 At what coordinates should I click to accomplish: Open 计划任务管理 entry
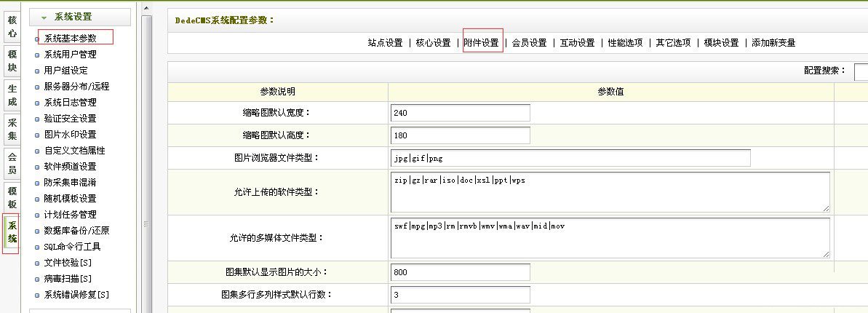[x=71, y=215]
